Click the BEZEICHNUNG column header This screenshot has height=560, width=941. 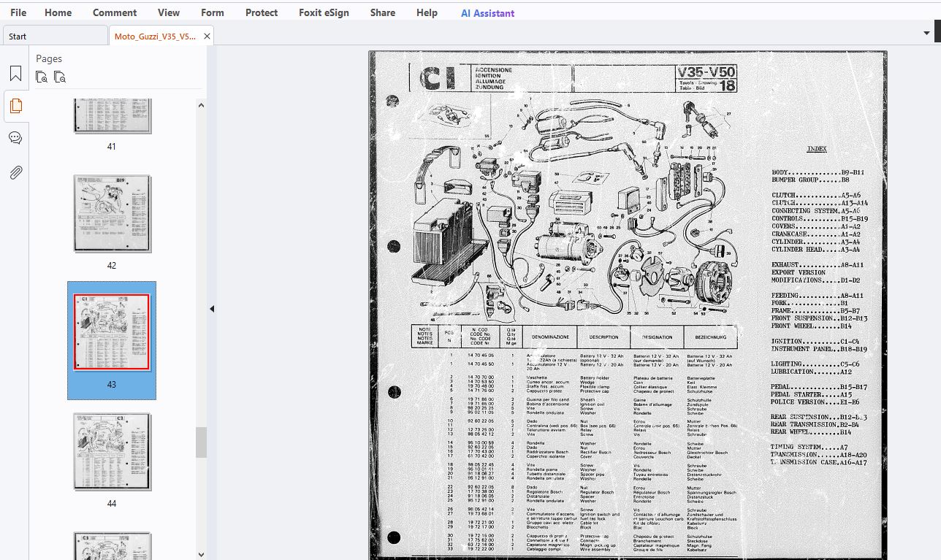click(x=710, y=337)
